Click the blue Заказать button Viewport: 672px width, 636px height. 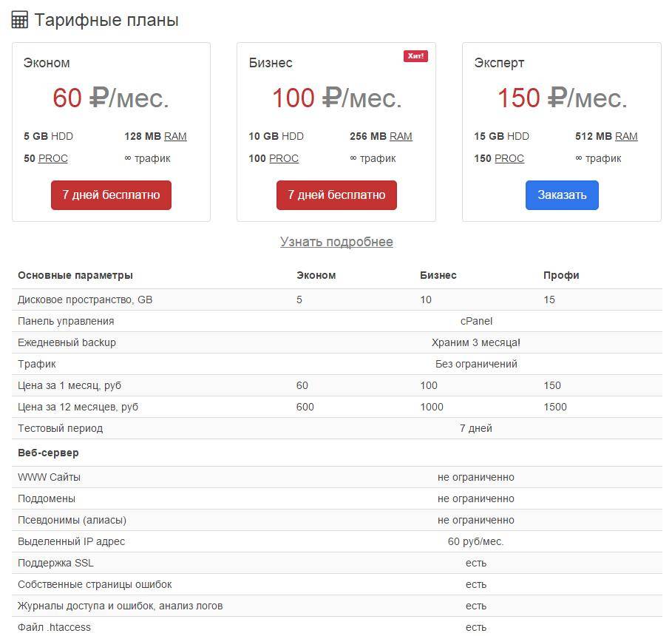coord(562,195)
